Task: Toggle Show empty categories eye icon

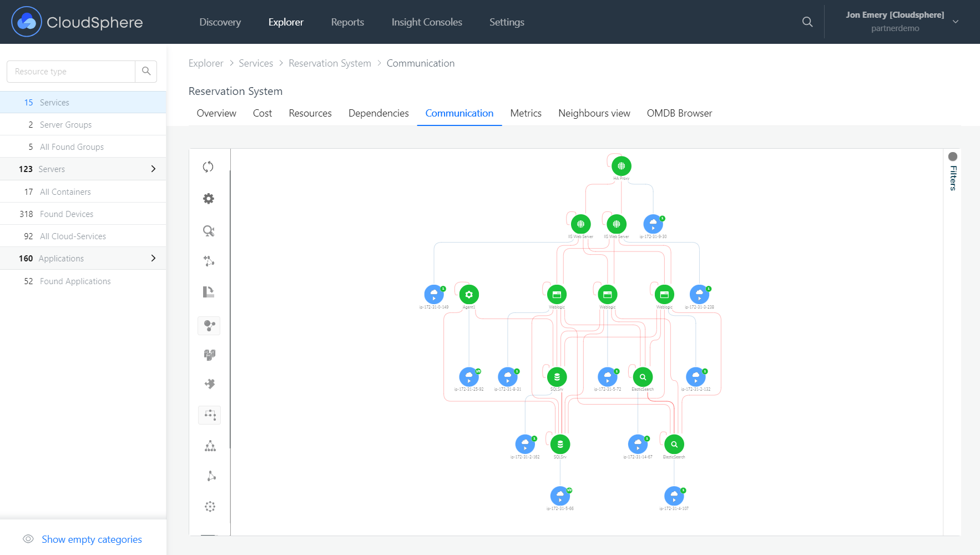Action: tap(28, 539)
